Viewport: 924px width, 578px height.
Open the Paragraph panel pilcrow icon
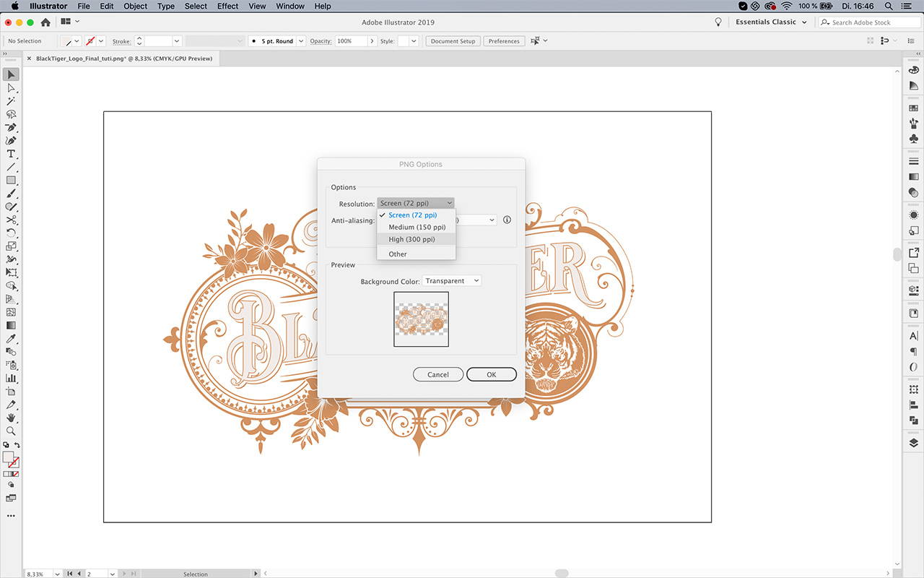pos(913,351)
